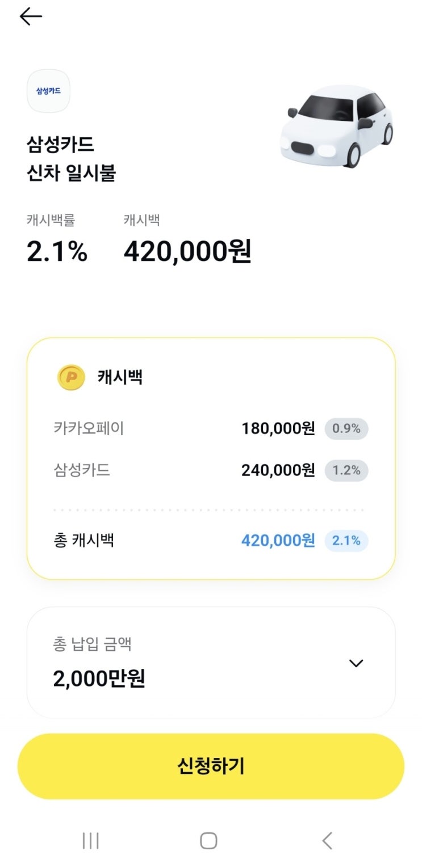Tap the 180,000원 KakaoPay amount
Screen dimensions: 422x868
click(278, 429)
